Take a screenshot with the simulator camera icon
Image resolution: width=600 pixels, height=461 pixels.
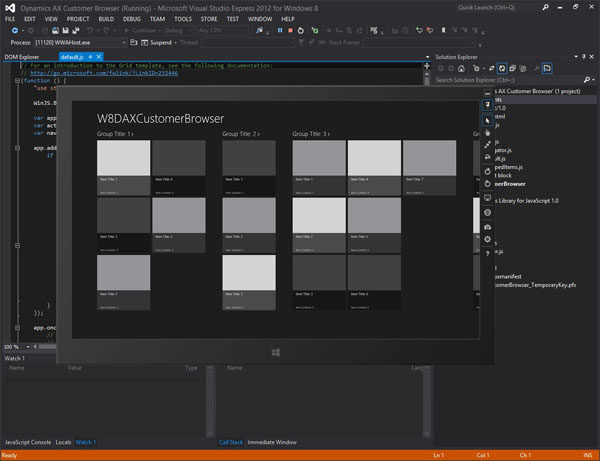[x=487, y=227]
